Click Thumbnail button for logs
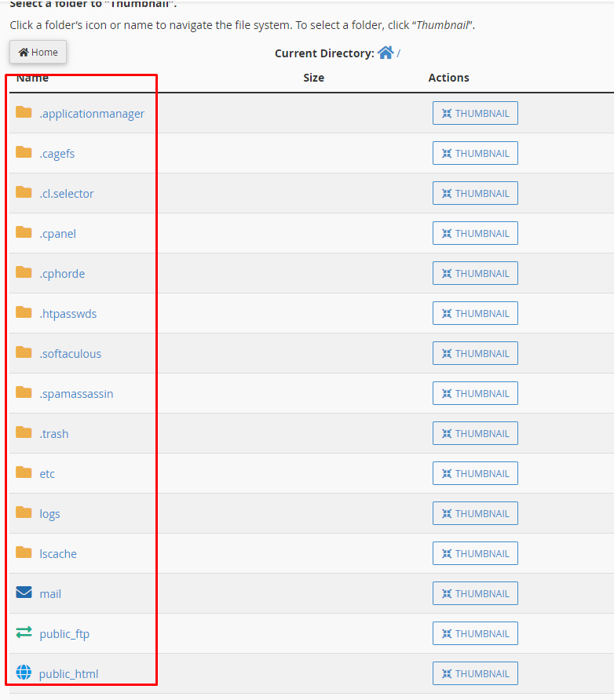614x700 pixels. pos(475,513)
